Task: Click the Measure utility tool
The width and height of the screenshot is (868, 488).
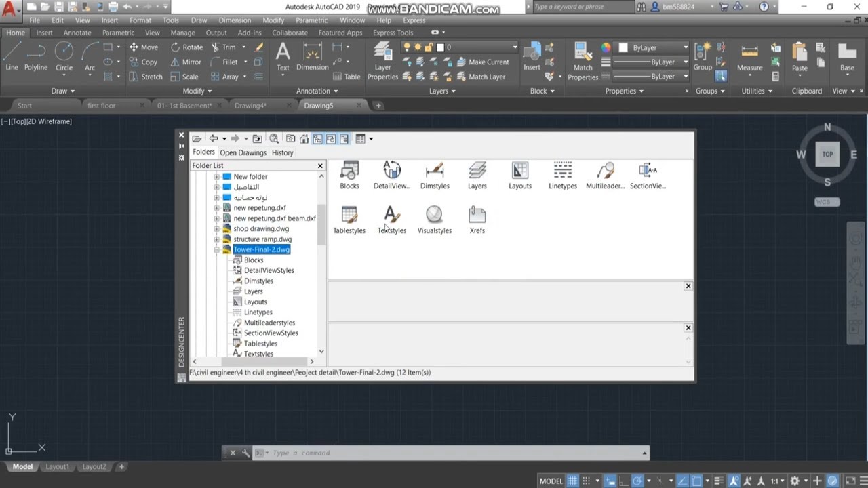Action: click(749, 57)
